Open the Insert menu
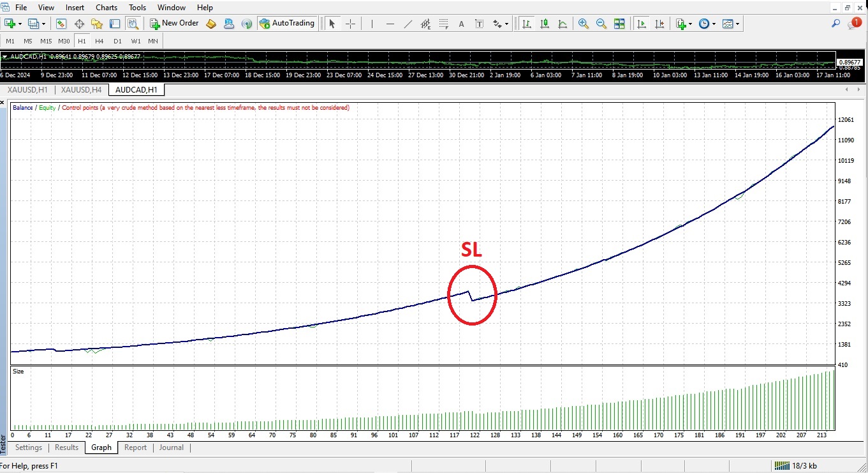 pyautogui.click(x=75, y=8)
